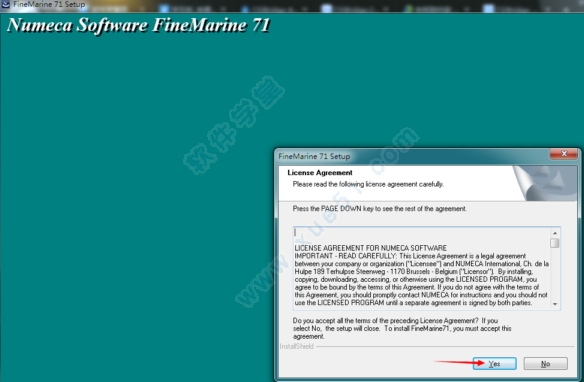Click the license text scrollbar up arrow
This screenshot has width=584, height=382.
pos(555,233)
